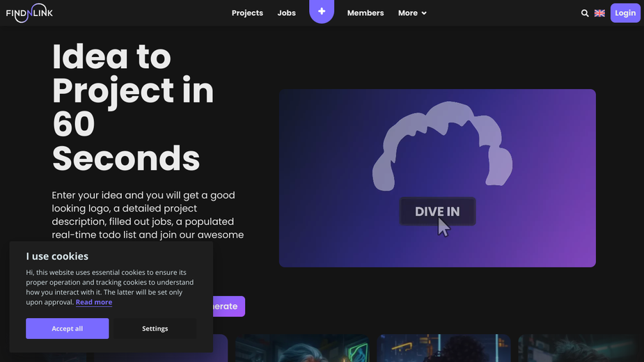The height and width of the screenshot is (362, 644).
Task: Open the Members page
Action: point(366,13)
